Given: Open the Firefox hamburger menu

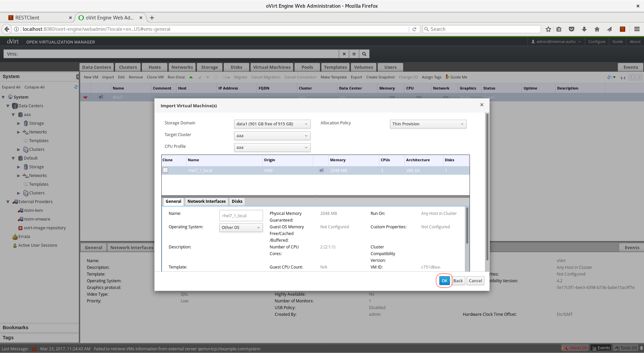Looking at the screenshot, I should point(637,29).
